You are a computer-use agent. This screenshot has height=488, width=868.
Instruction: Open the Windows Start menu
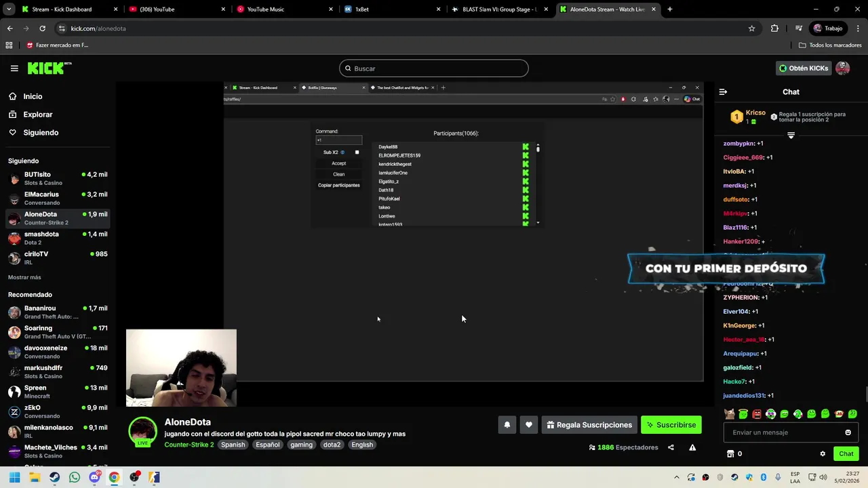click(x=14, y=477)
